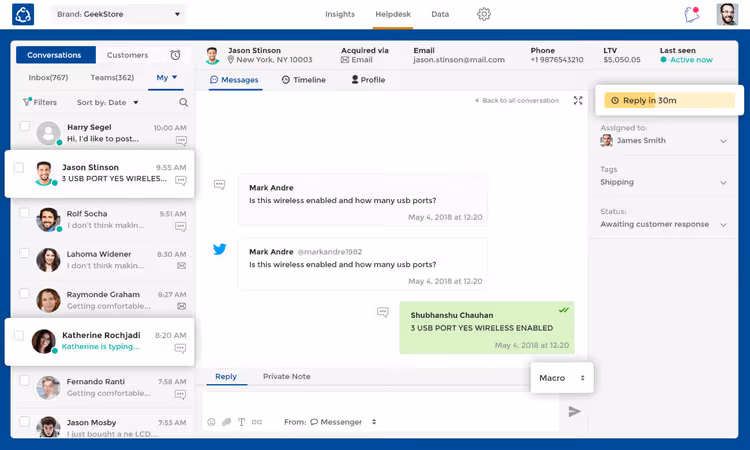Select Harry Segel conversation checkbox
The height and width of the screenshot is (450, 750).
[24, 126]
